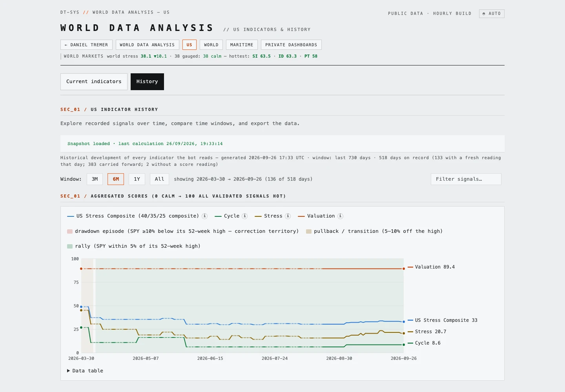Click US Stress Composite endpoint marker on chart
Screen dimensions: 565x392
click(404, 322)
